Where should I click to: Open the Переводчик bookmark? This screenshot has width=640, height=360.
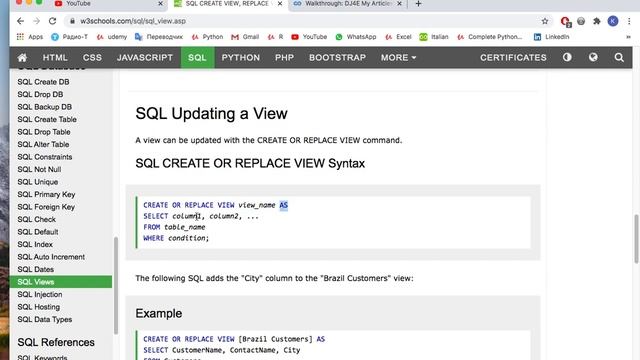click(159, 37)
